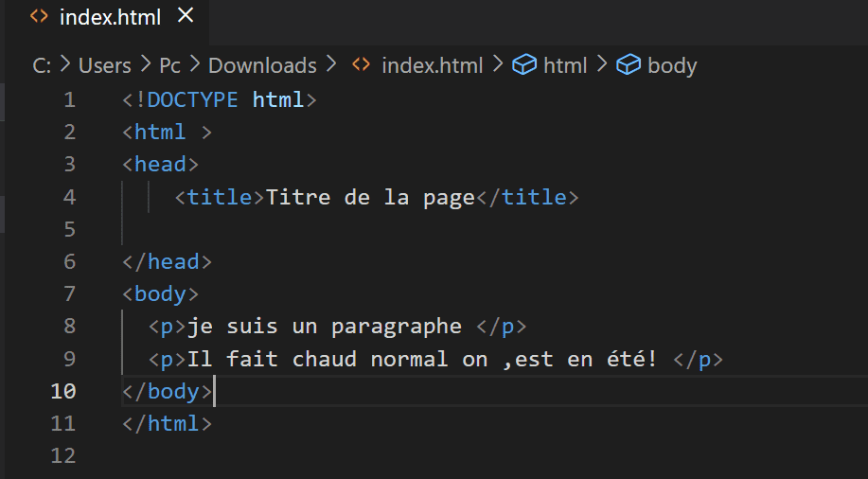Place cursor in 'Titre de la page' text
This screenshot has width=868, height=479.
pyautogui.click(x=370, y=197)
